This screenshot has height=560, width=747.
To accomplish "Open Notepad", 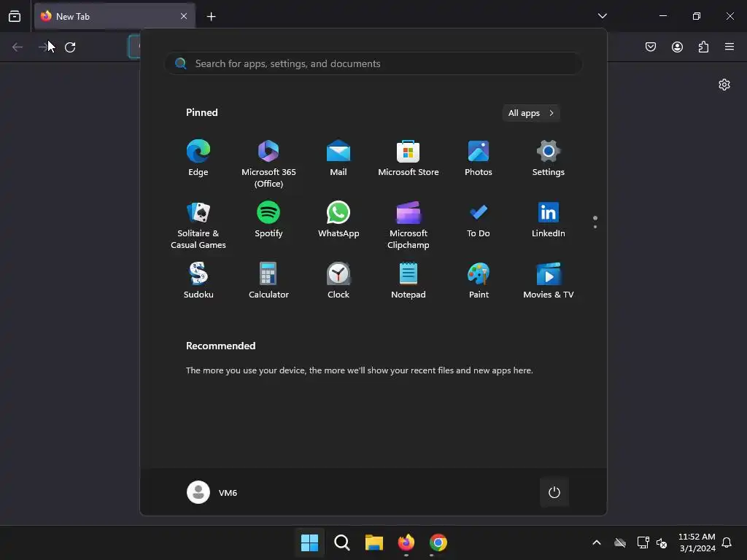I will (x=409, y=281).
